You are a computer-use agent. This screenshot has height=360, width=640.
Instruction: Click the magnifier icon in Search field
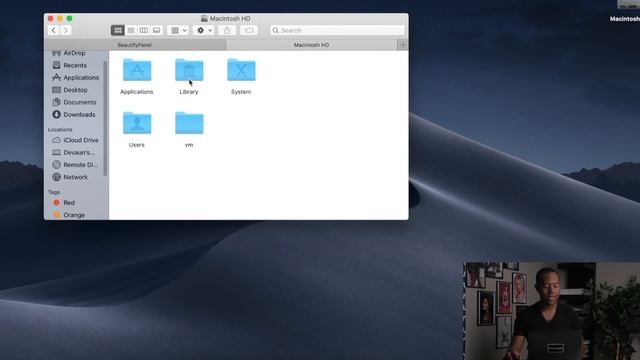276,30
